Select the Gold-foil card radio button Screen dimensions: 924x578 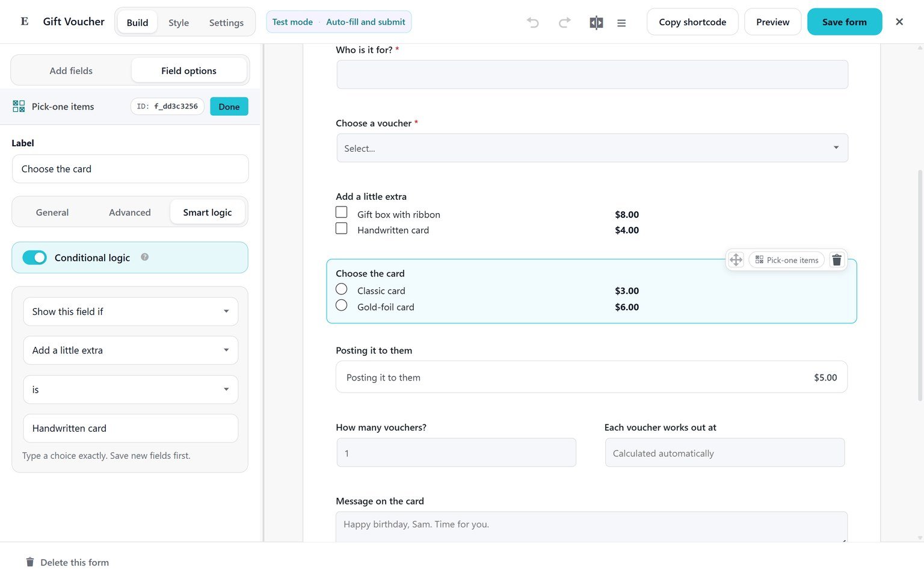pyautogui.click(x=341, y=305)
